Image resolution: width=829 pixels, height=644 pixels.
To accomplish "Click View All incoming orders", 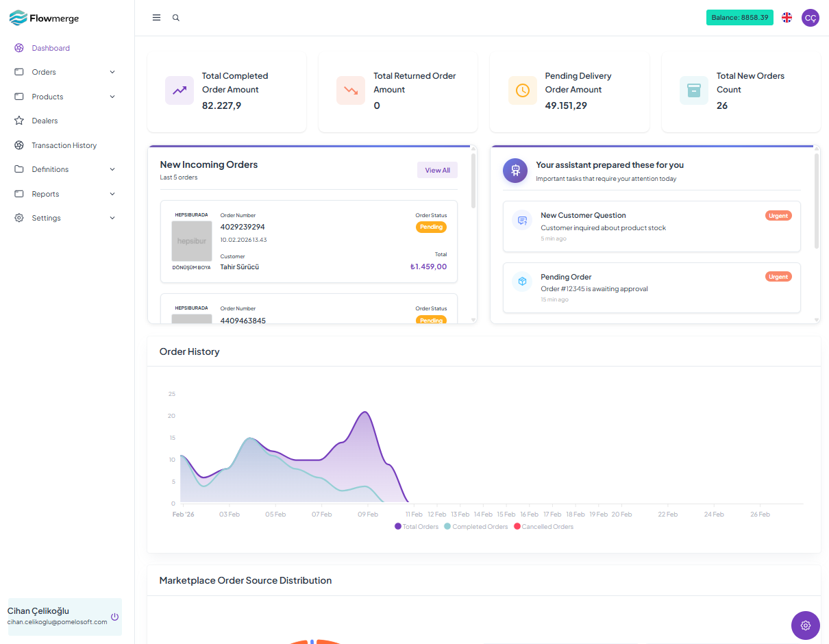I will [437, 170].
